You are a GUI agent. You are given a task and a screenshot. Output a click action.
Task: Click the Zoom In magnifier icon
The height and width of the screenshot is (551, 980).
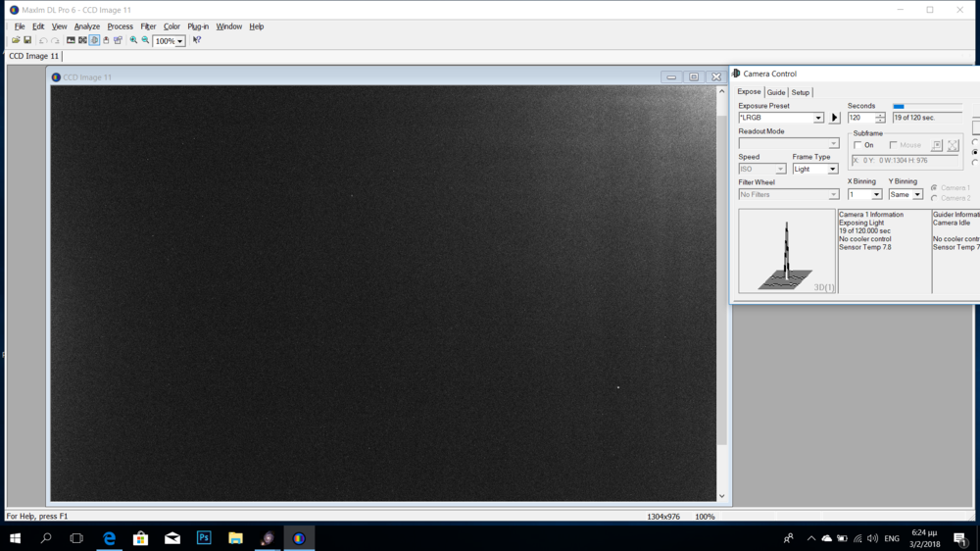pos(133,40)
